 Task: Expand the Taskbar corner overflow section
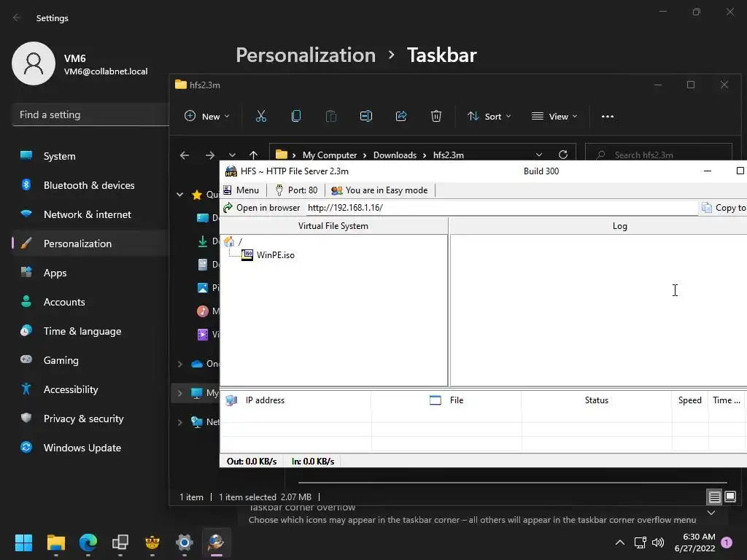click(x=711, y=513)
